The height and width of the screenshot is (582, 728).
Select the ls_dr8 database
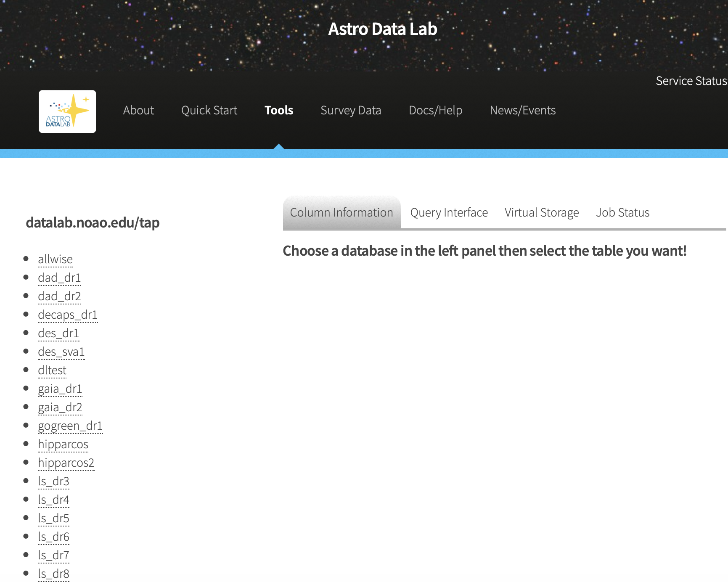point(53,574)
